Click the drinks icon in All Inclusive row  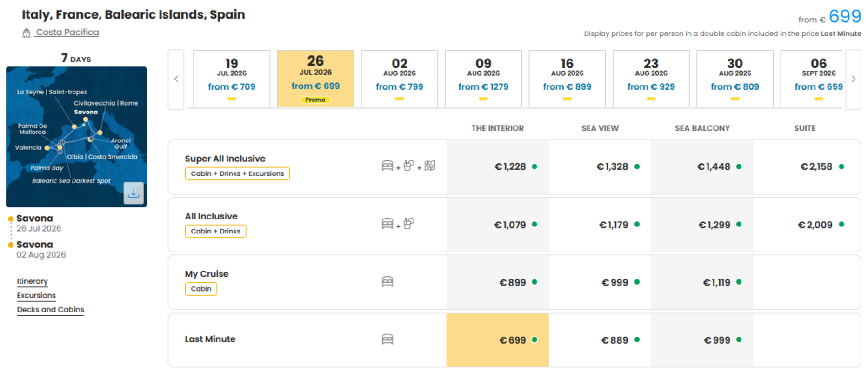click(x=408, y=224)
